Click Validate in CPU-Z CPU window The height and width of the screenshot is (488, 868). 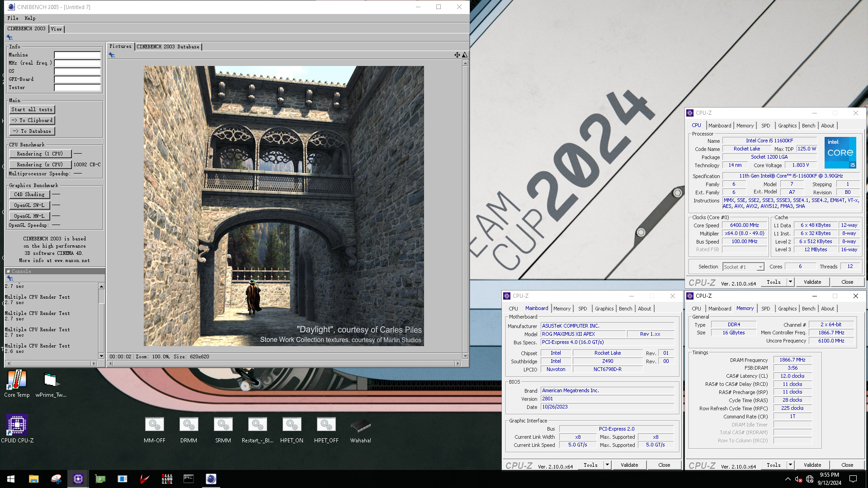tap(812, 282)
